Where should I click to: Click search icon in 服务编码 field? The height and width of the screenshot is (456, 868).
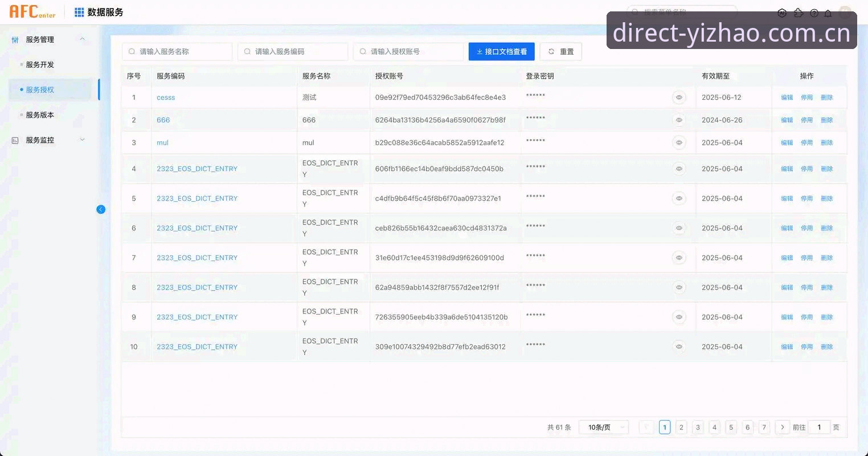click(x=247, y=51)
